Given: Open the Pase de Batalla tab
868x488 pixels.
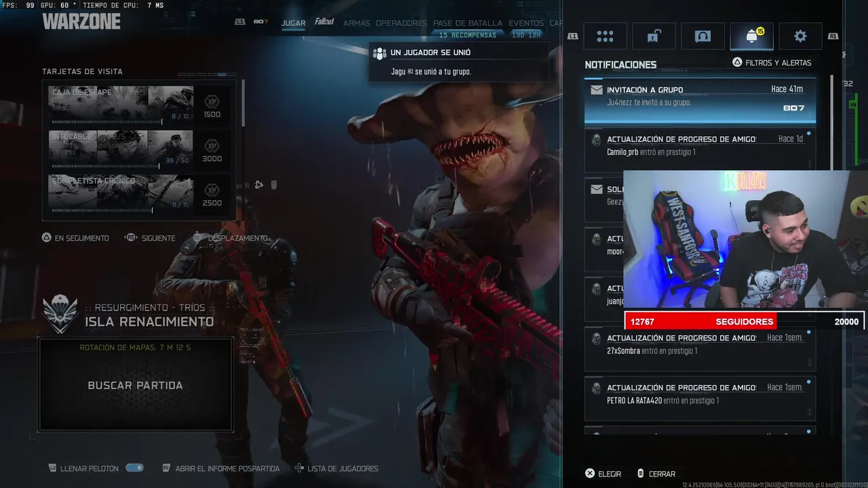Looking at the screenshot, I should 467,23.
